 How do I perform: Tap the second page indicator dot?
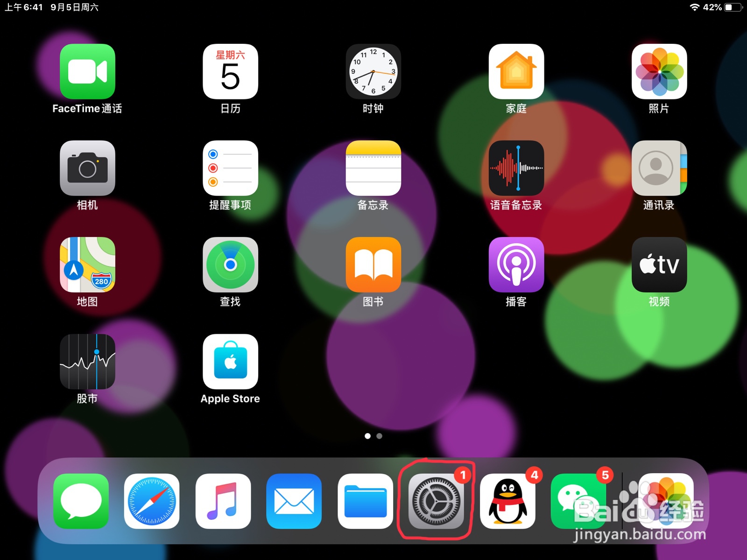point(379,436)
